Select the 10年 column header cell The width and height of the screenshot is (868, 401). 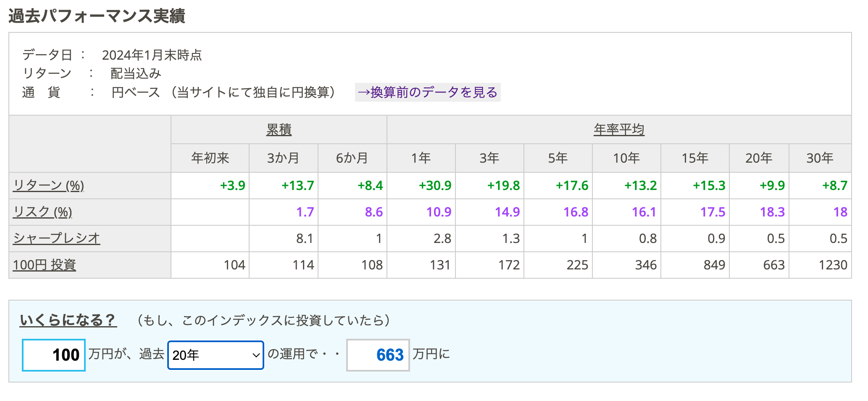click(x=626, y=158)
